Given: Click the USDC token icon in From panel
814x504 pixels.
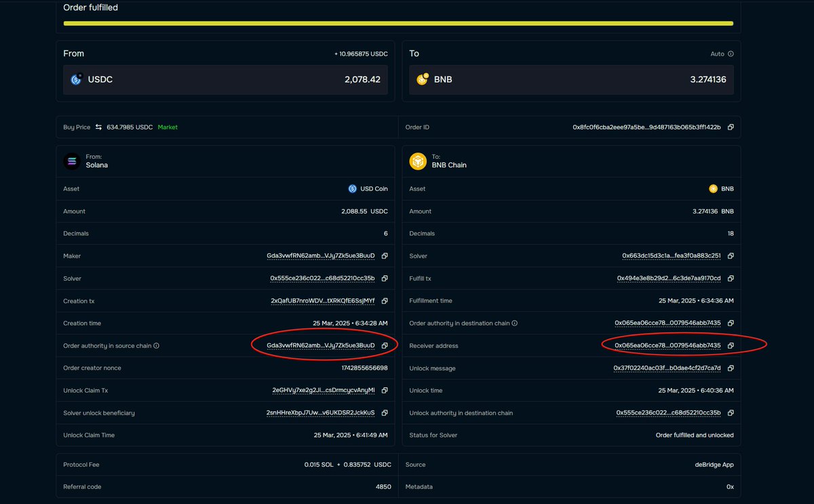Looking at the screenshot, I should [77, 79].
